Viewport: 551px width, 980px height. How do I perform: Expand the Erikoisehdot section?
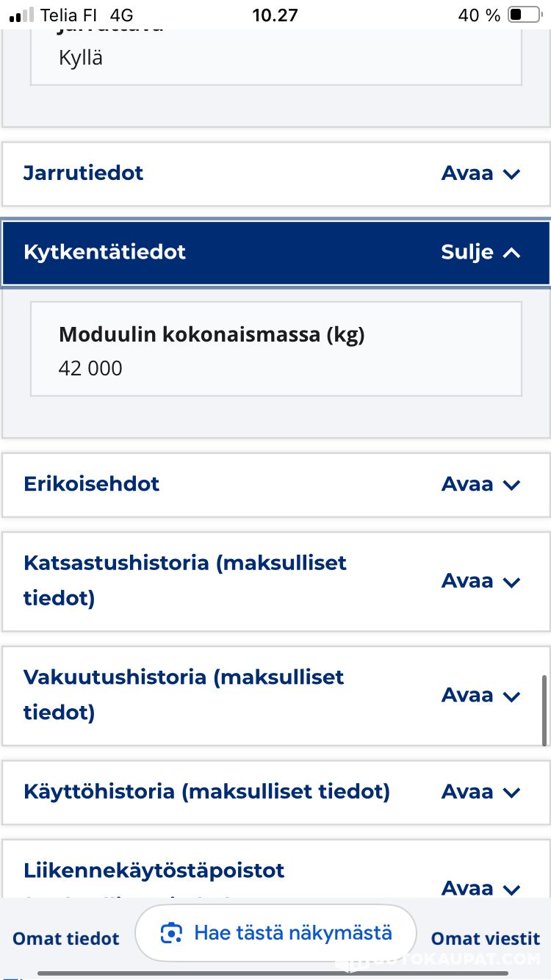275,485
